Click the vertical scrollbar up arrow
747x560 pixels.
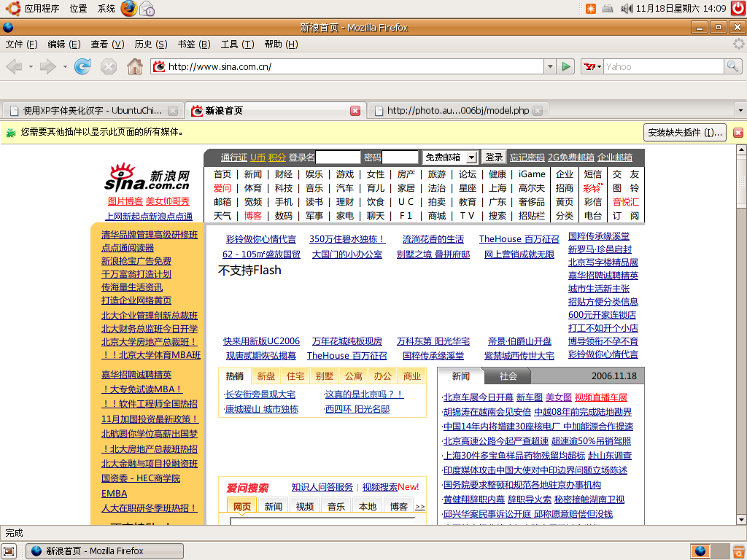(741, 149)
